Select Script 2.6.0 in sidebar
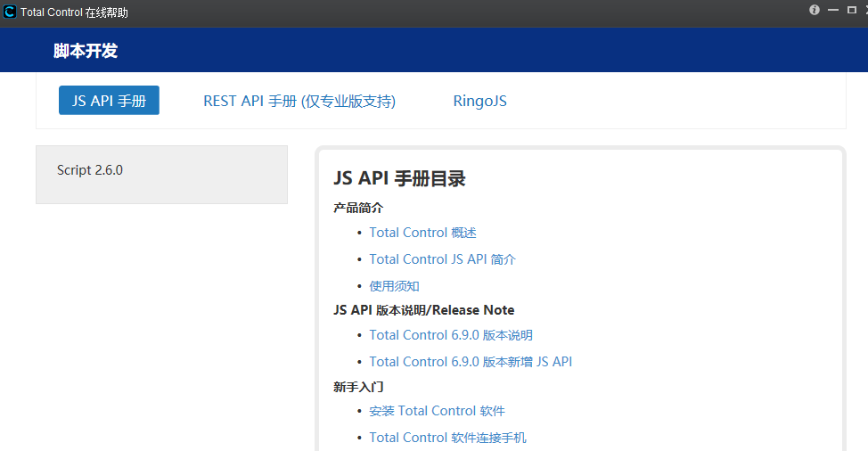 tap(90, 170)
